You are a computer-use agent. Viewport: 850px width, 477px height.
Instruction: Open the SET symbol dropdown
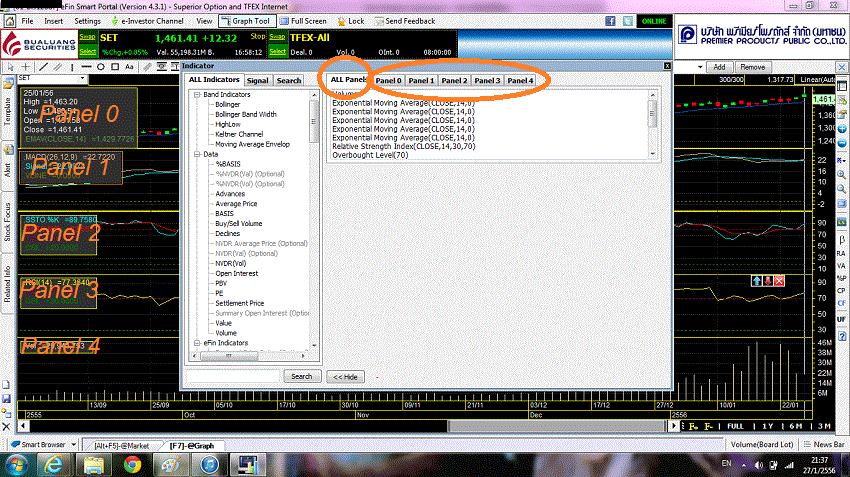coord(82,79)
